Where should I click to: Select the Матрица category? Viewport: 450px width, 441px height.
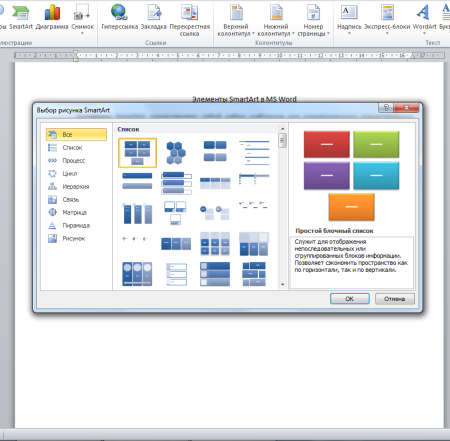pos(76,212)
